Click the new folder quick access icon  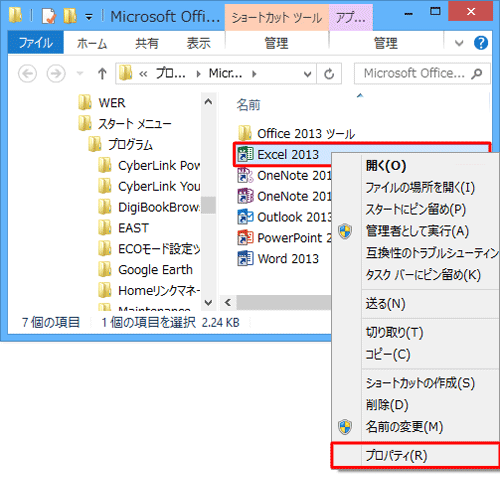coord(70,16)
